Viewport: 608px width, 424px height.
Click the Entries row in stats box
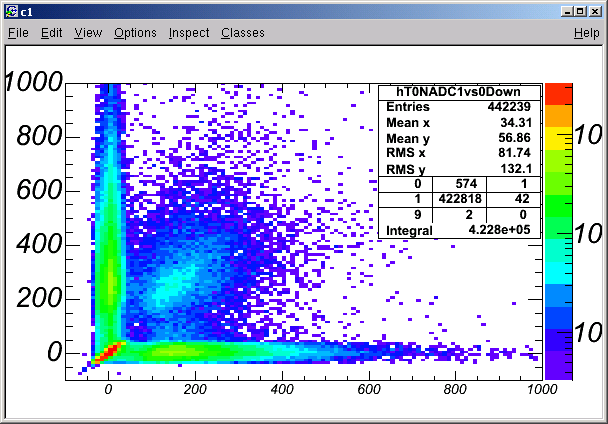tap(459, 107)
